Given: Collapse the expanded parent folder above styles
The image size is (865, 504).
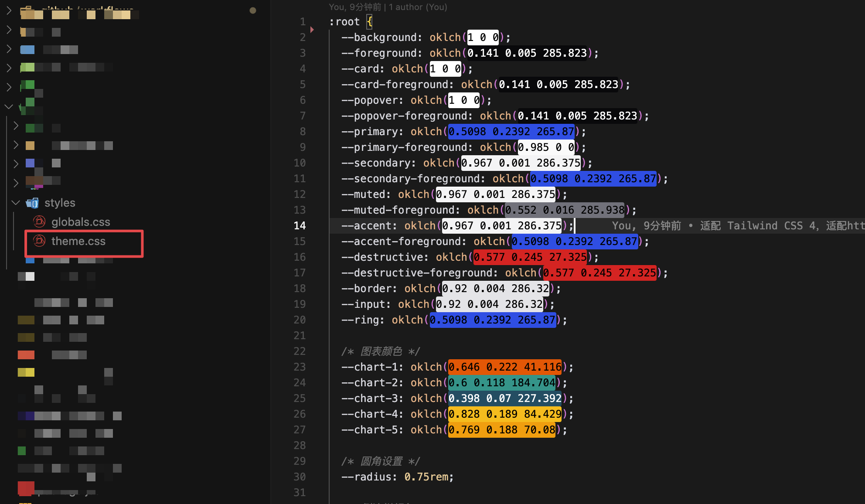Looking at the screenshot, I should click(9, 106).
